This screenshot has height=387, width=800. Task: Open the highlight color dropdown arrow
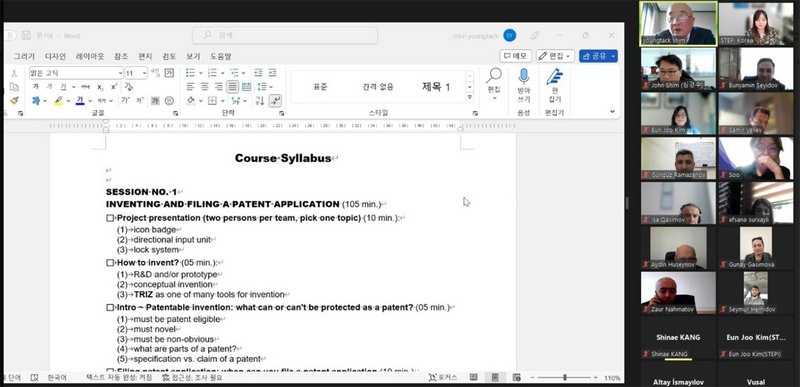point(68,100)
